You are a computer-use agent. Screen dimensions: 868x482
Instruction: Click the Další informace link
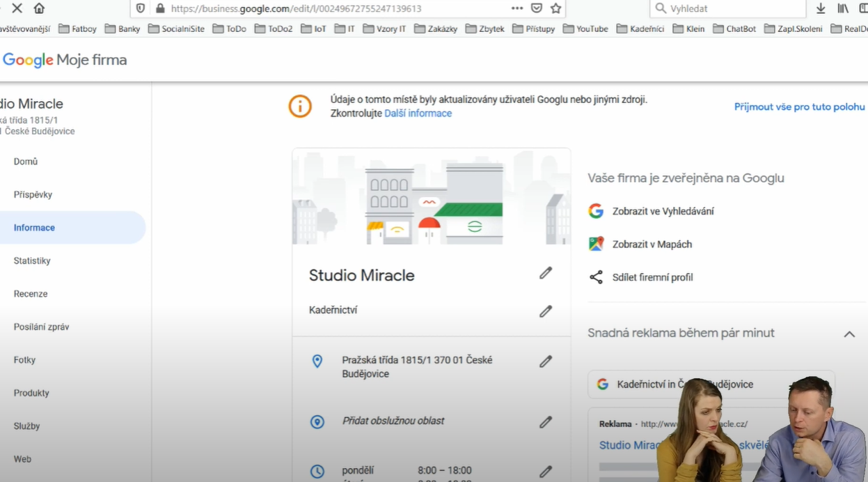coord(418,114)
